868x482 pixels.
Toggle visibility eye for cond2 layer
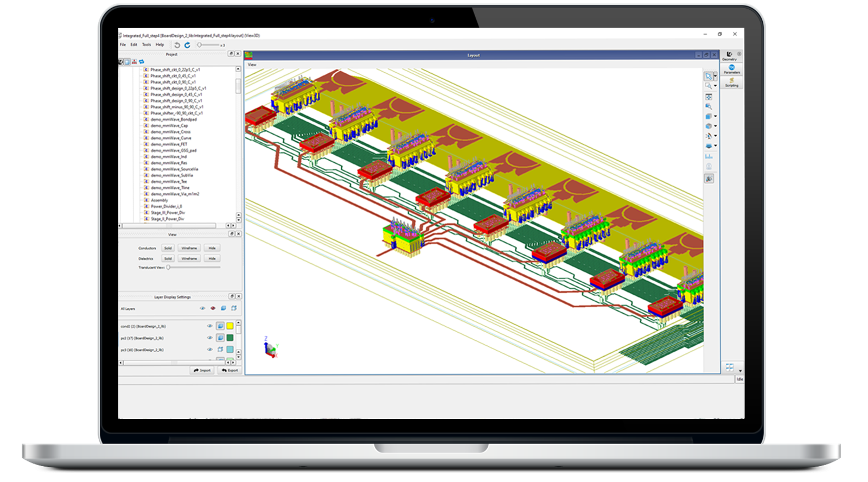(209, 326)
